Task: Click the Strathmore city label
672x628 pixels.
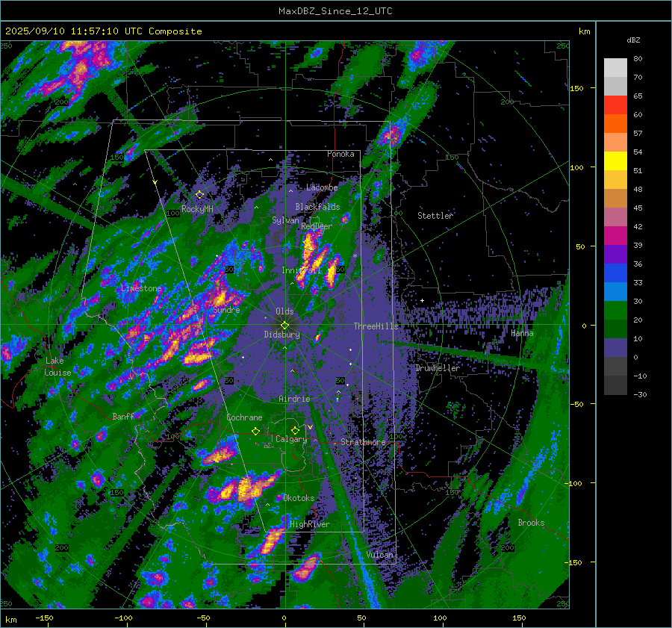Action: point(363,442)
